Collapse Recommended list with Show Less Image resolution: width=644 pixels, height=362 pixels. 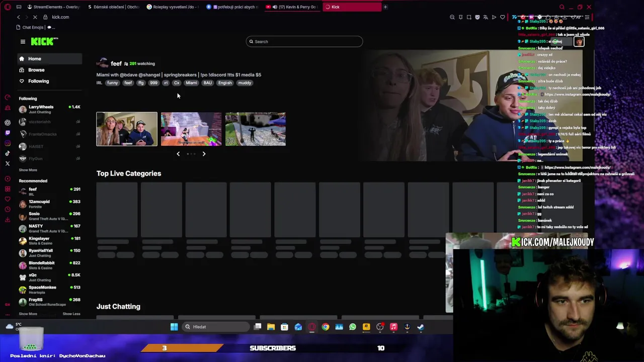click(71, 314)
